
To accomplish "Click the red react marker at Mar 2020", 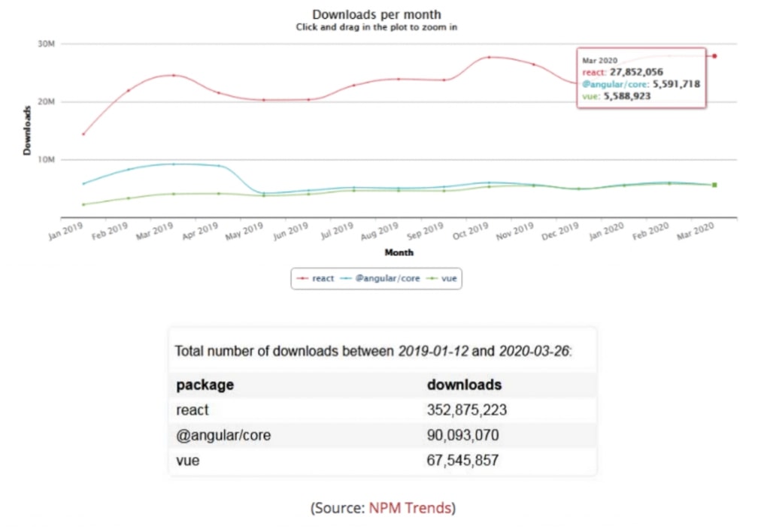I will (x=714, y=56).
